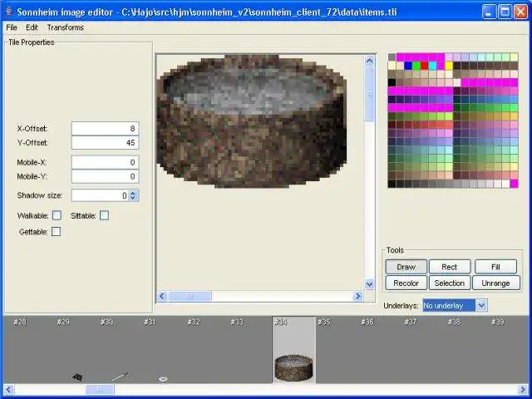Image resolution: width=532 pixels, height=399 pixels.
Task: Click the Fill tool button
Action: point(495,267)
